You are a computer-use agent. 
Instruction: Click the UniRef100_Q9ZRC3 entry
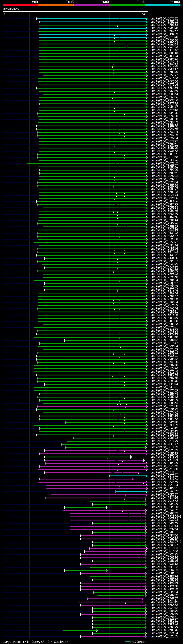tap(164, 47)
